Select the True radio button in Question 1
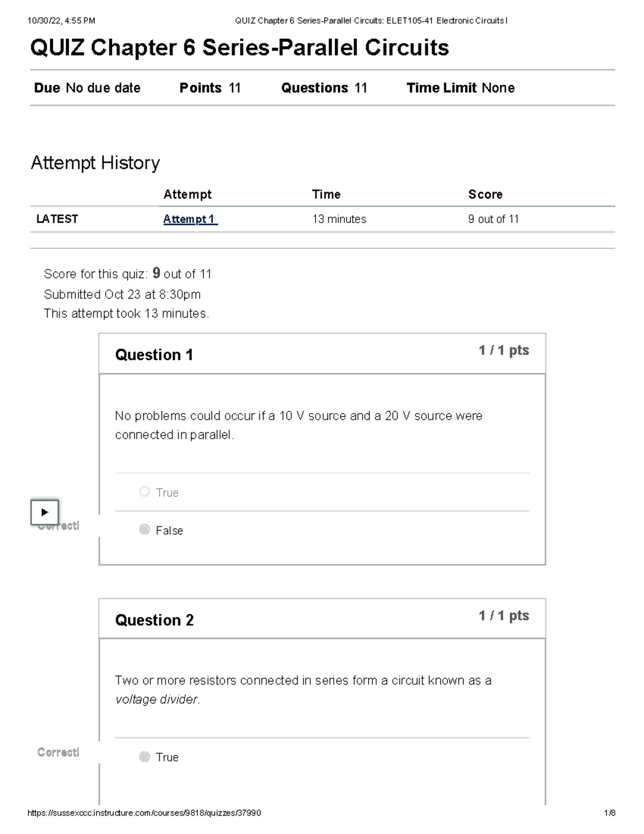 click(144, 492)
